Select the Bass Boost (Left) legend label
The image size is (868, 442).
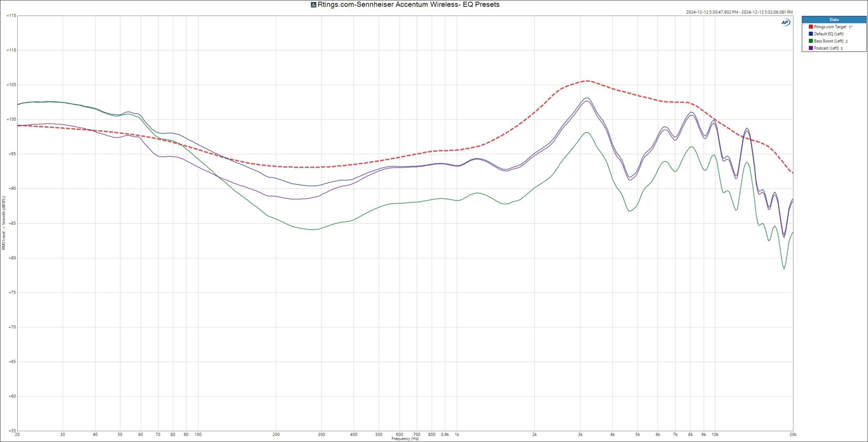coord(829,41)
